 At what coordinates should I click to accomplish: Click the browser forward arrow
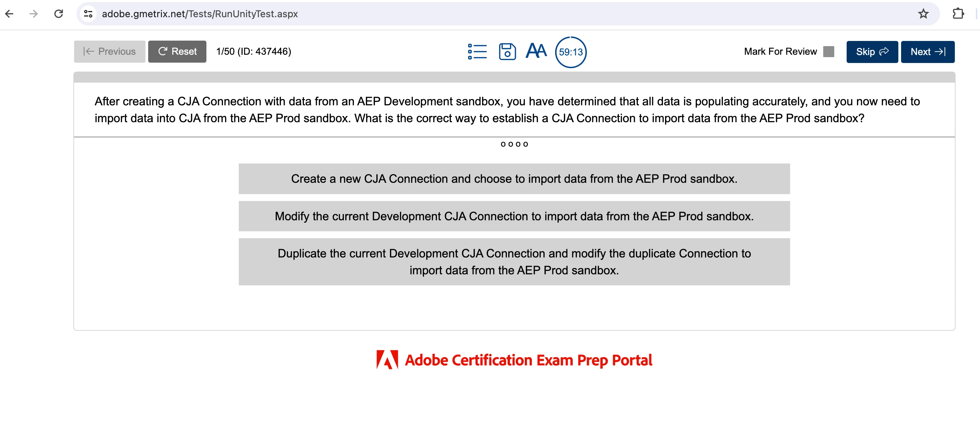click(x=33, y=14)
